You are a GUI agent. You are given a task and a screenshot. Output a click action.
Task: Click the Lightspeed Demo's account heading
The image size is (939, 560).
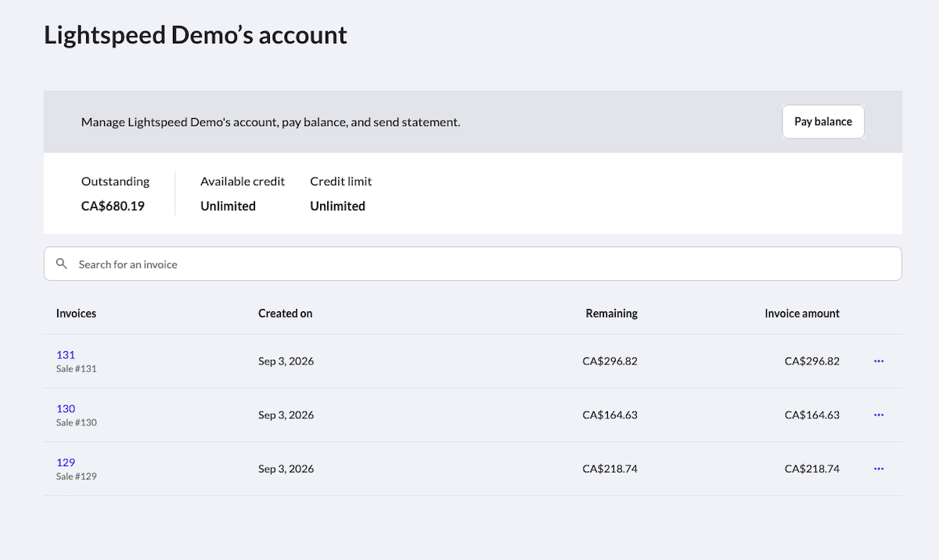(x=196, y=35)
